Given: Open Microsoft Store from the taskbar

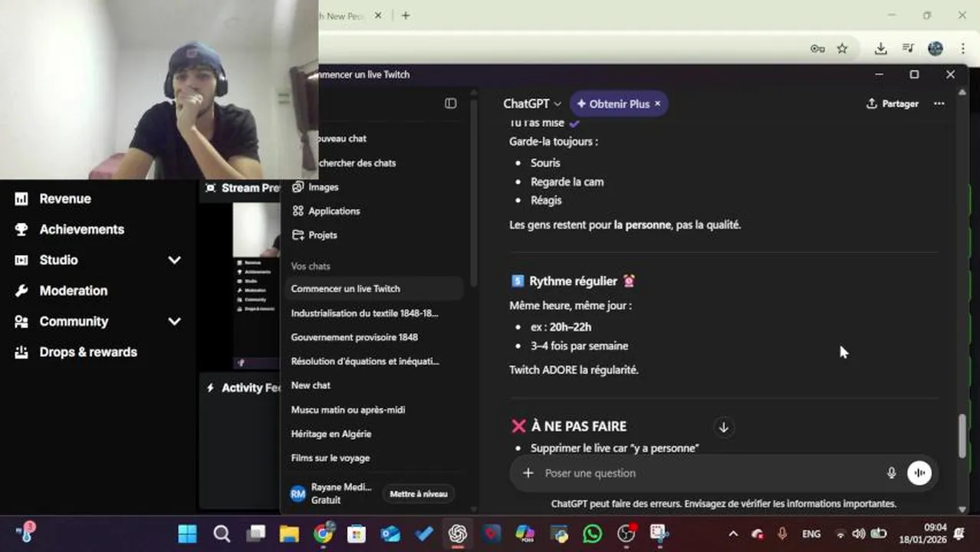Looking at the screenshot, I should click(x=357, y=534).
